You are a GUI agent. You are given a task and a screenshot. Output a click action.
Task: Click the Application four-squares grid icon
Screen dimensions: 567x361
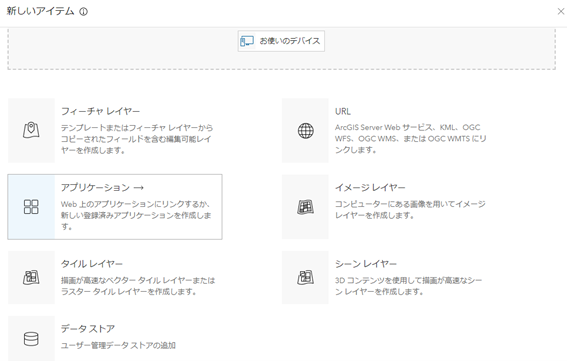click(31, 207)
